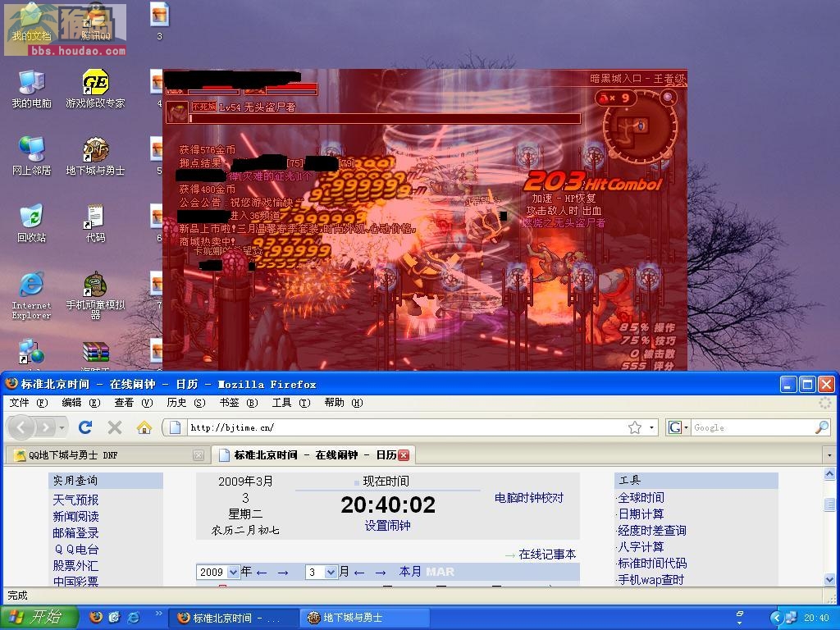Viewport: 840px width, 630px height.
Task: Expand hidden system tray icons arrow
Action: (x=776, y=618)
